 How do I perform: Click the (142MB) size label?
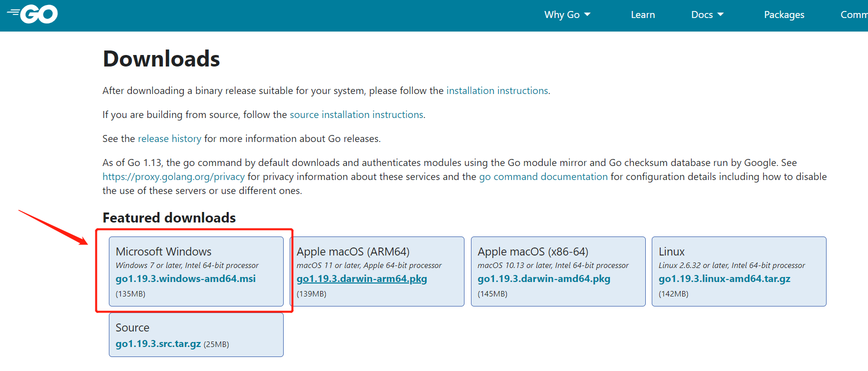673,293
